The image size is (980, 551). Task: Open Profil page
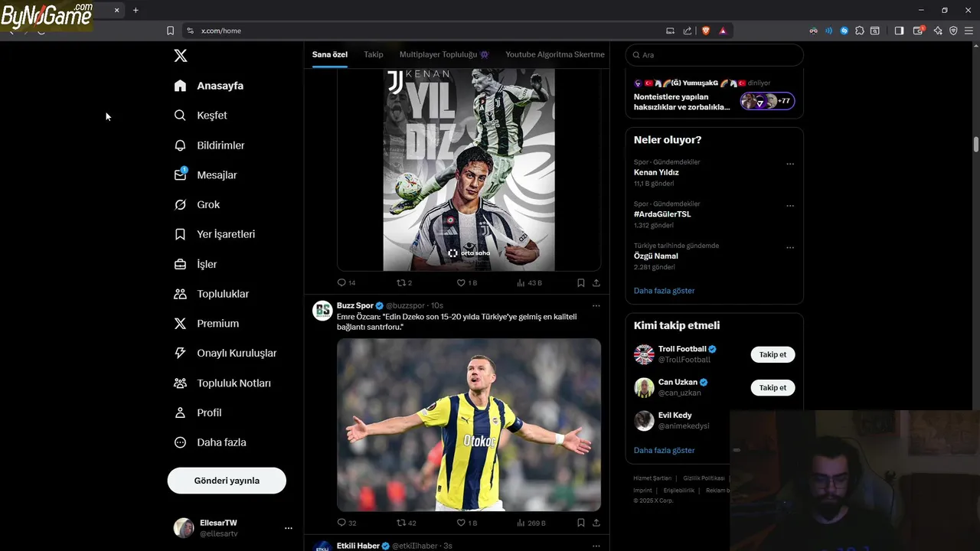coord(198,412)
